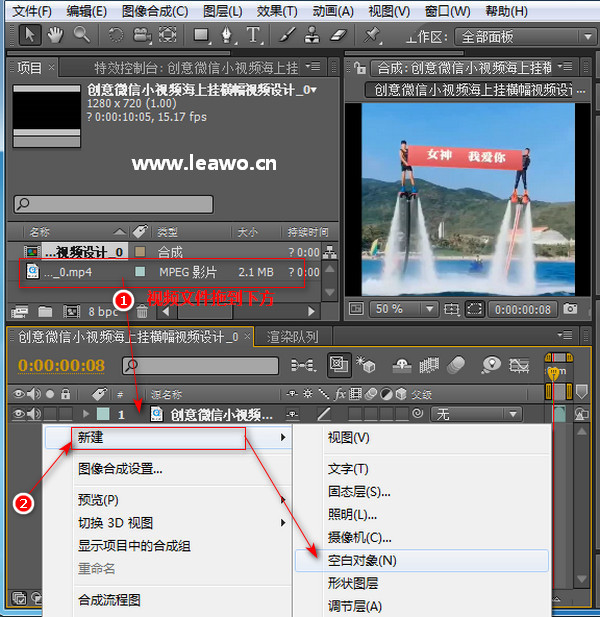Toggle hide shy layers switch in timeline
The height and width of the screenshot is (617, 600).
402,365
